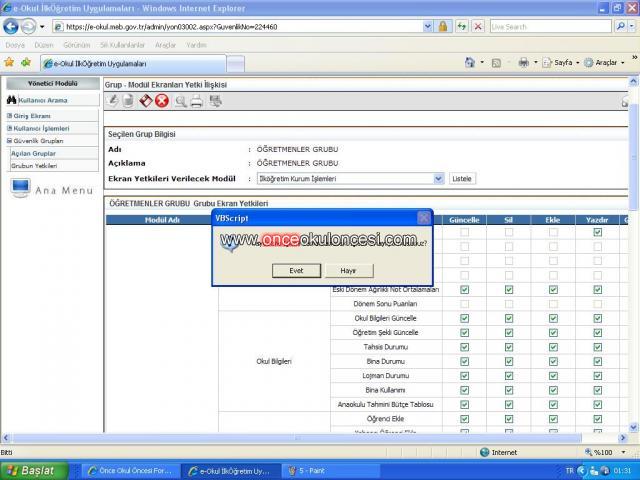The image size is (640, 480).
Task: Click the red diskette save icon
Action: coord(145,100)
